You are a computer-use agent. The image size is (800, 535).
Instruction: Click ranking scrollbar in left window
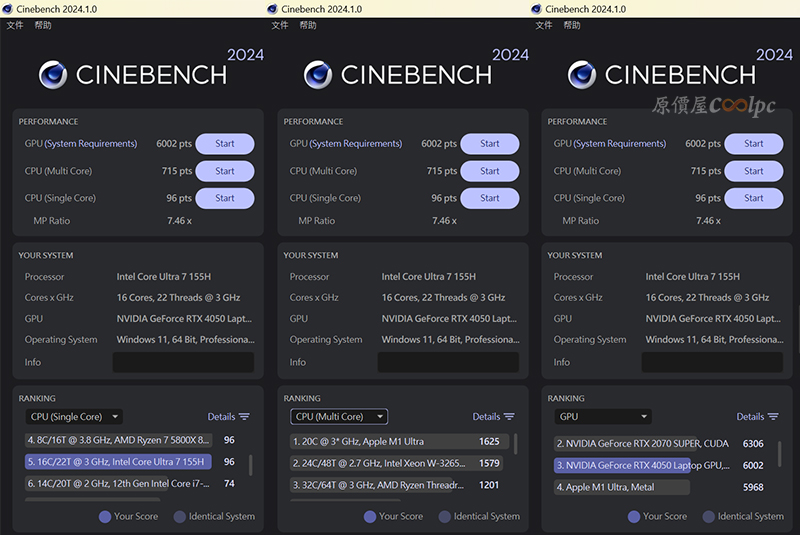251,465
